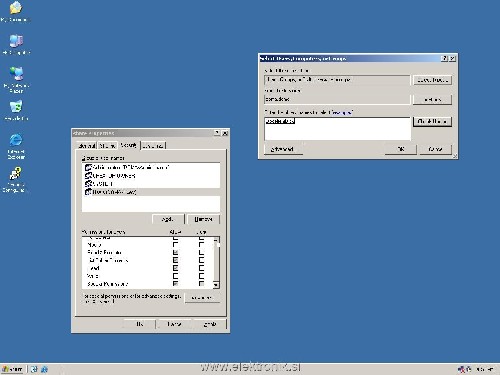
Task: Select the My Network Places desktop icon
Action: (16, 80)
